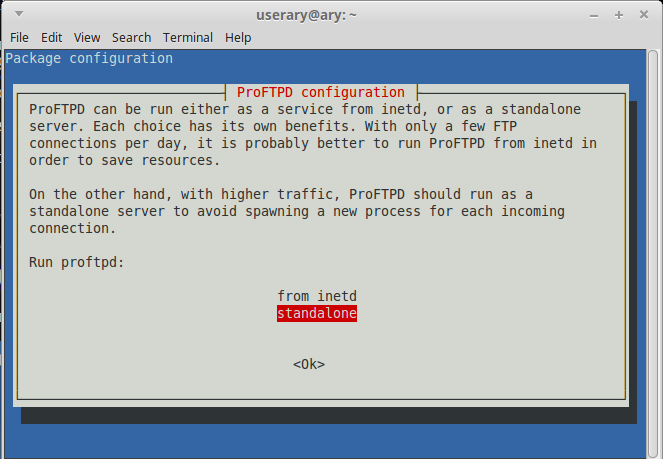
Task: Click the terminal vertical scrollbar
Action: click(652, 253)
